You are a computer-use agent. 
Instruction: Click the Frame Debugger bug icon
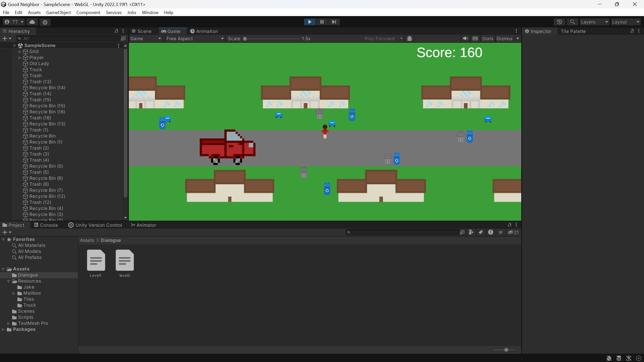(x=410, y=38)
